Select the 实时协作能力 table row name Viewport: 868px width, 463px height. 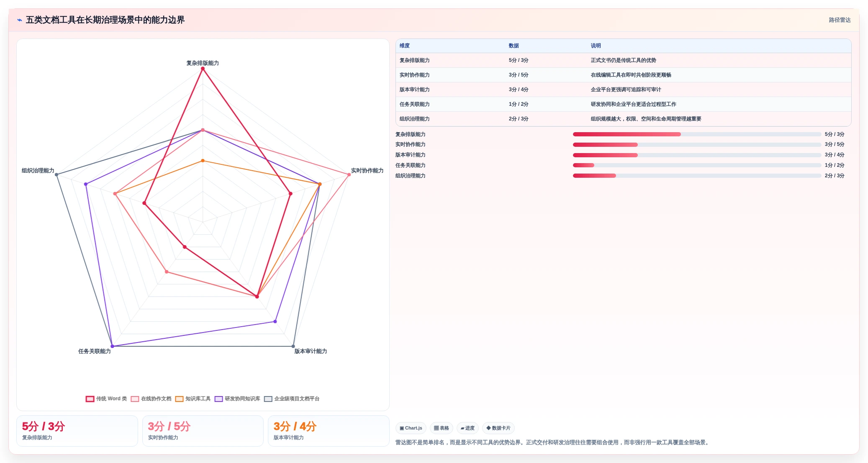click(415, 75)
